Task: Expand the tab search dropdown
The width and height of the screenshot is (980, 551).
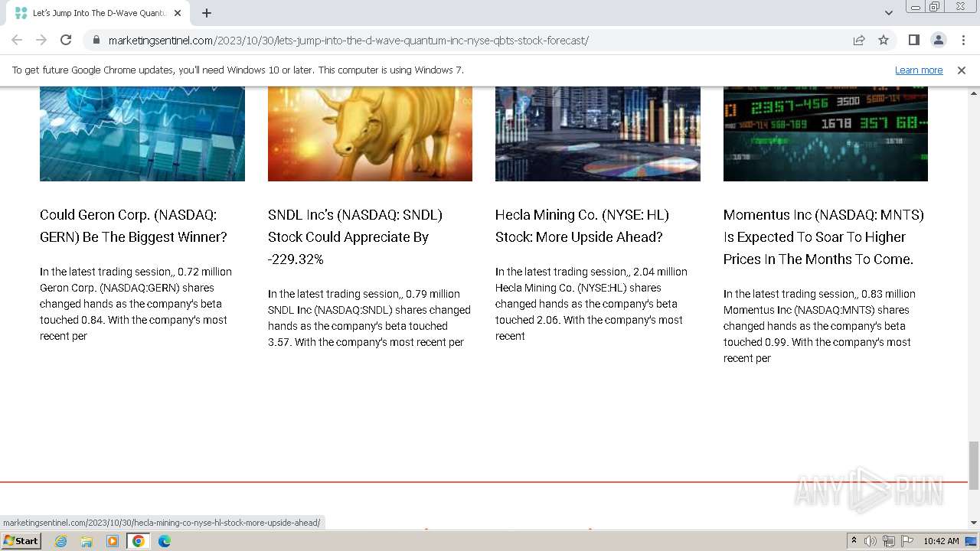Action: [888, 13]
